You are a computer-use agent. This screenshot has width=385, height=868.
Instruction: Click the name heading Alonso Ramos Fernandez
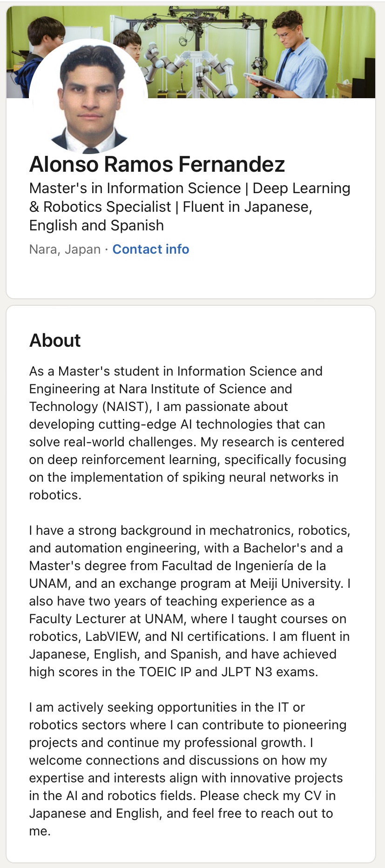click(157, 164)
